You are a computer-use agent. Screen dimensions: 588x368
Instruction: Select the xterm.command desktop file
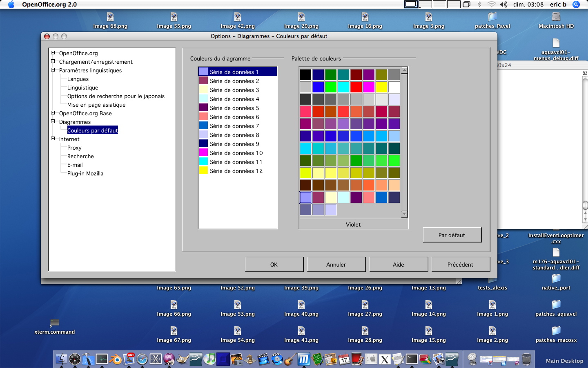[55, 327]
